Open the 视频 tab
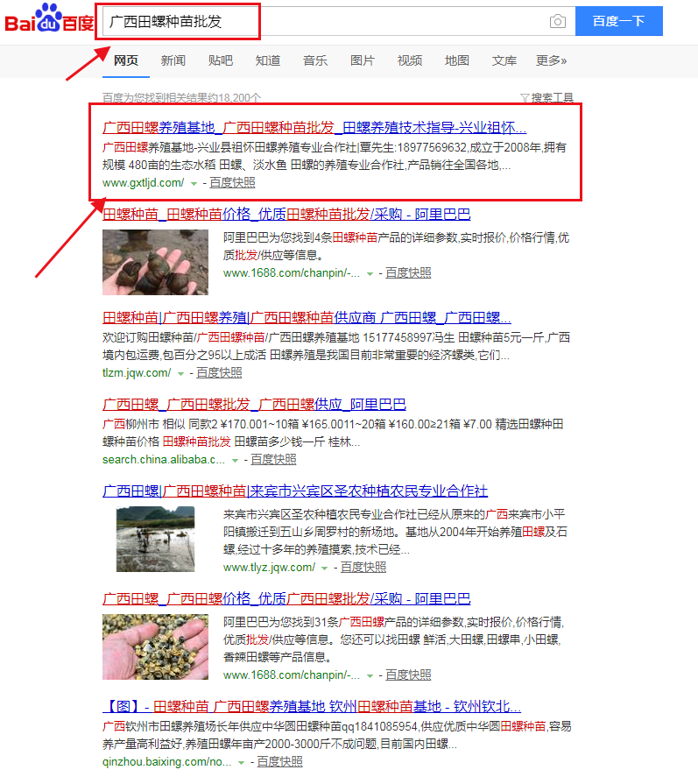Viewport: 698px width, 784px height. click(x=410, y=60)
